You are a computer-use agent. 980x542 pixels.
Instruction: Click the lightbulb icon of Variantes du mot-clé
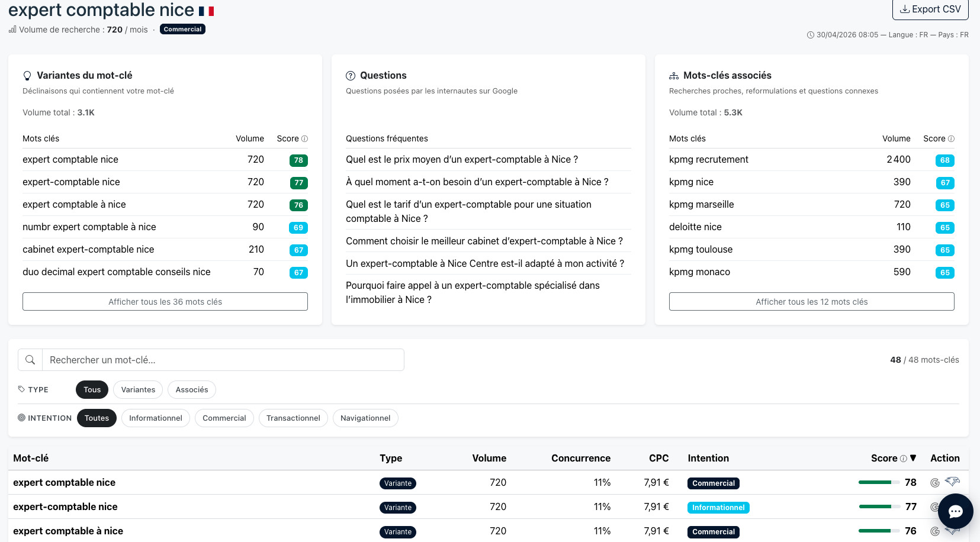click(x=27, y=76)
